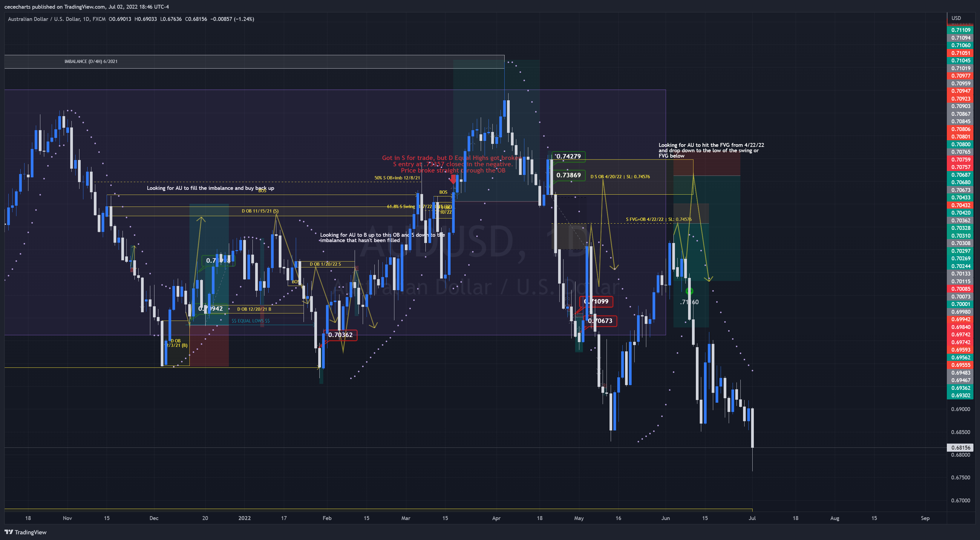Viewport: 980px width, 540px height.
Task: Click the "D OB 11/15/21 (S)" order block label
Action: click(260, 211)
